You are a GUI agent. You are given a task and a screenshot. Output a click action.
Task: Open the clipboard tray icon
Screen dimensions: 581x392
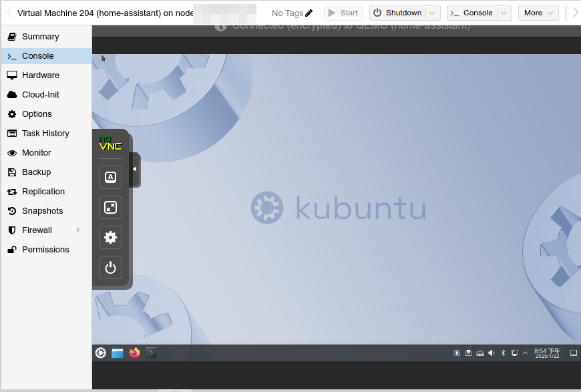click(468, 353)
